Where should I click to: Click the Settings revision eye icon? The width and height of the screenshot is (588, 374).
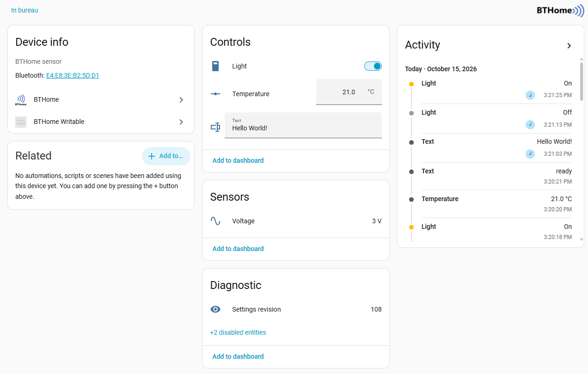[215, 309]
